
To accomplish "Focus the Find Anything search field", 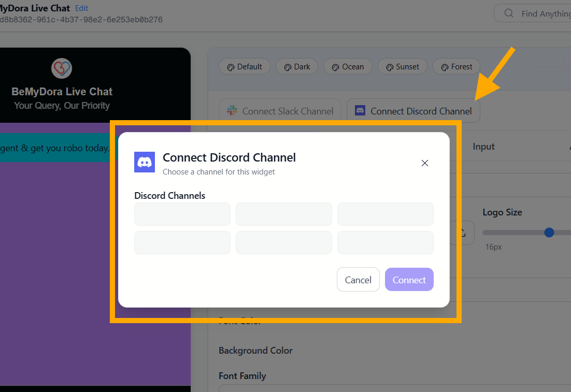I will 544,13.
